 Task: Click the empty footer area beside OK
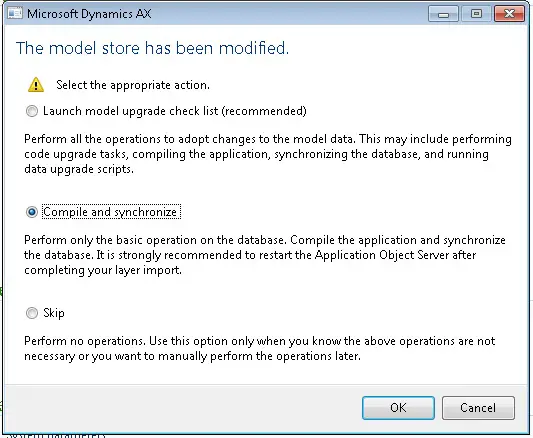pyautogui.click(x=184, y=408)
